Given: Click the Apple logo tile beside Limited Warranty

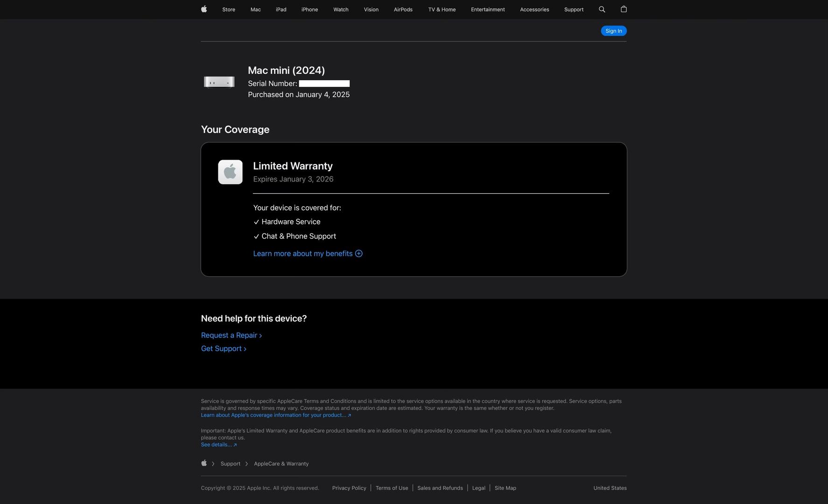Looking at the screenshot, I should pyautogui.click(x=230, y=172).
